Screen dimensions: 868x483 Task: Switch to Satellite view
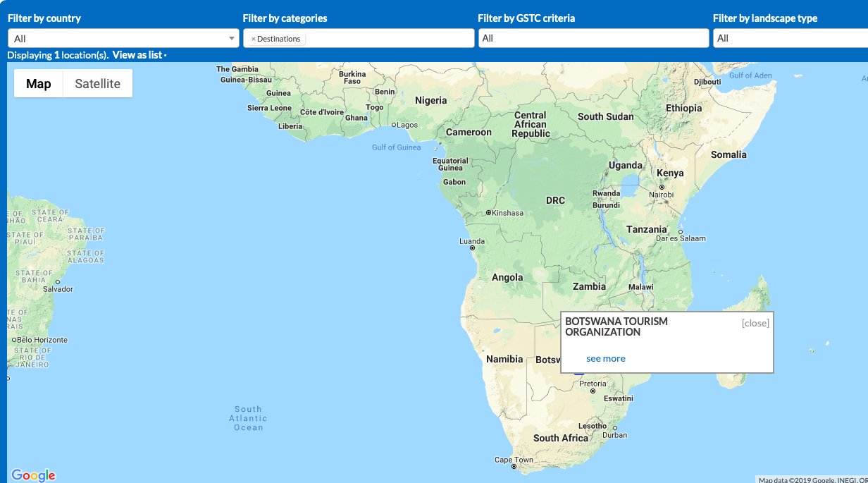pyautogui.click(x=98, y=83)
